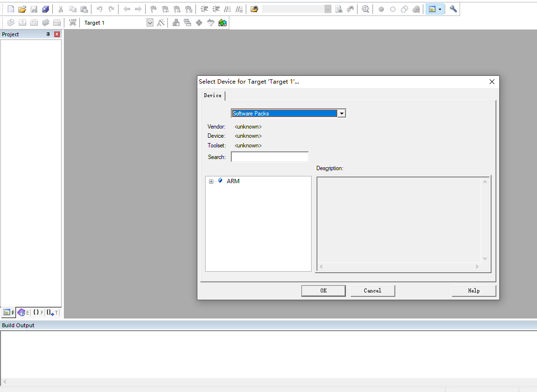
Task: Click inside the Description text area
Action: pos(399,220)
